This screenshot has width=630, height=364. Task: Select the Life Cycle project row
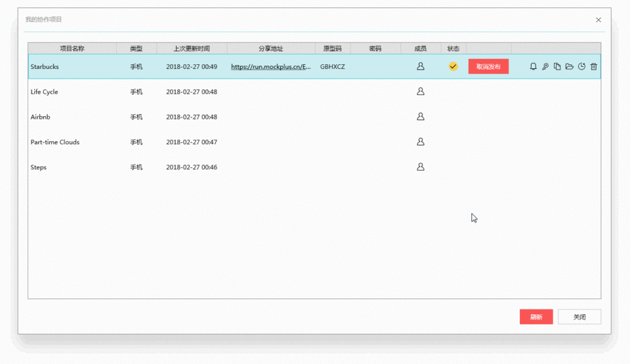click(314, 92)
